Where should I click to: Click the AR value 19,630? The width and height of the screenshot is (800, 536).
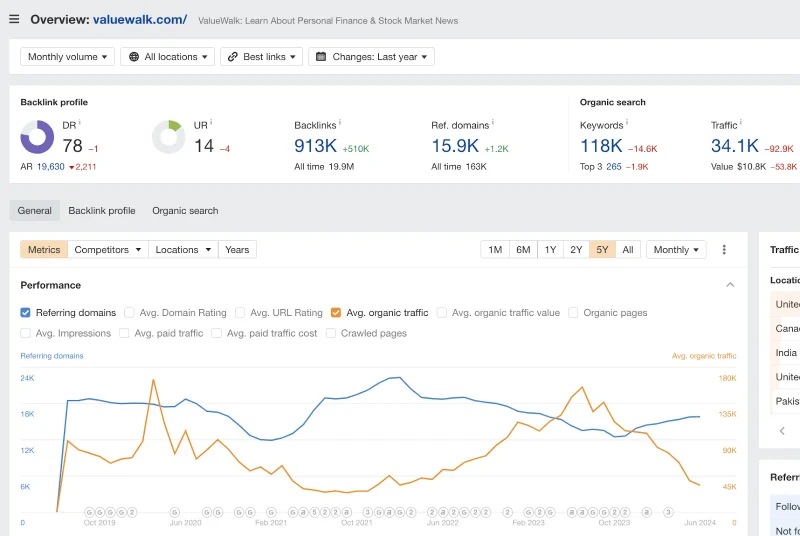pos(51,167)
